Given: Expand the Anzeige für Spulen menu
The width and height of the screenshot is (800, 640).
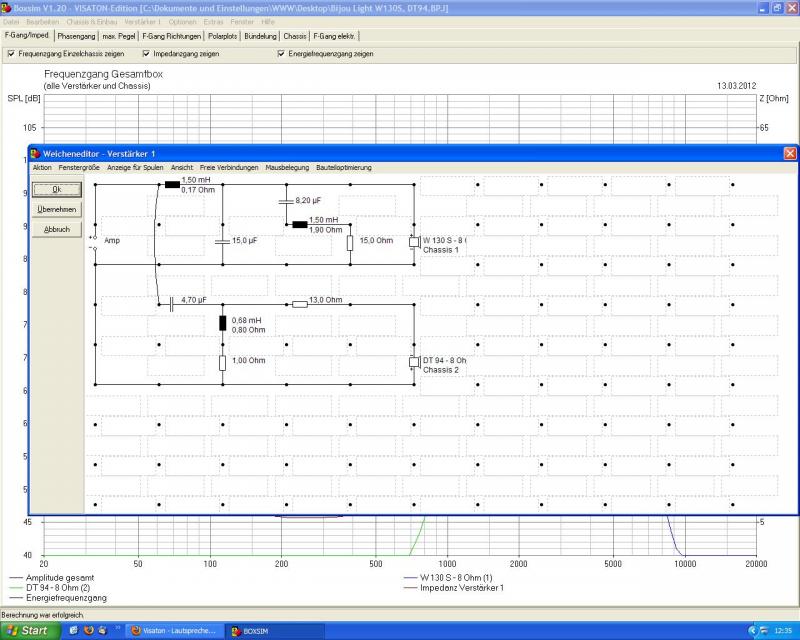Looking at the screenshot, I should pos(135,168).
